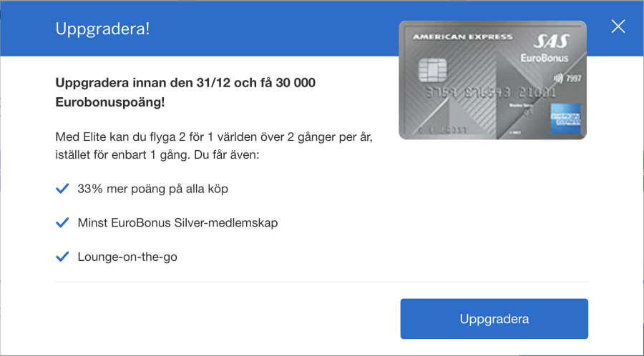Click the checkmark beside 33% mer poäng
The image size is (644, 356).
62,189
